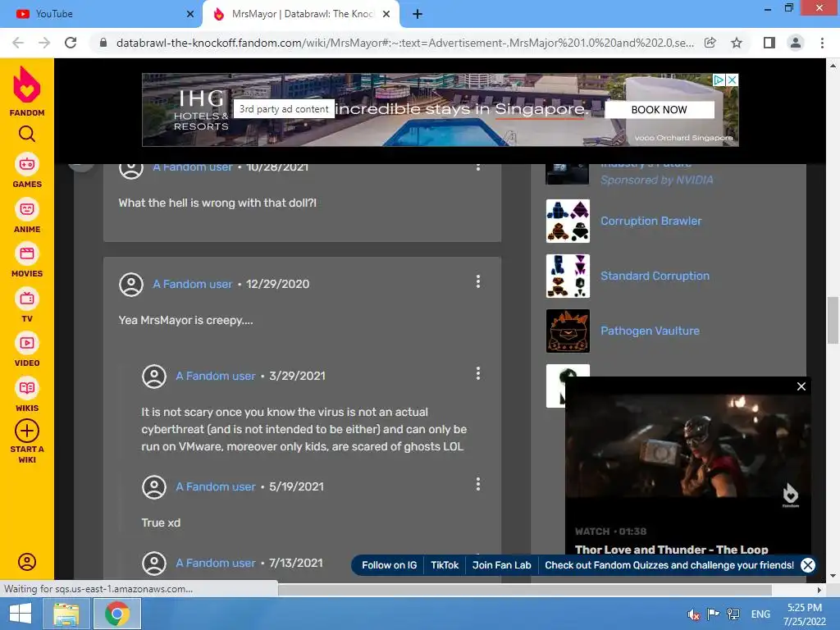Close the IHG banner ad

click(x=733, y=80)
